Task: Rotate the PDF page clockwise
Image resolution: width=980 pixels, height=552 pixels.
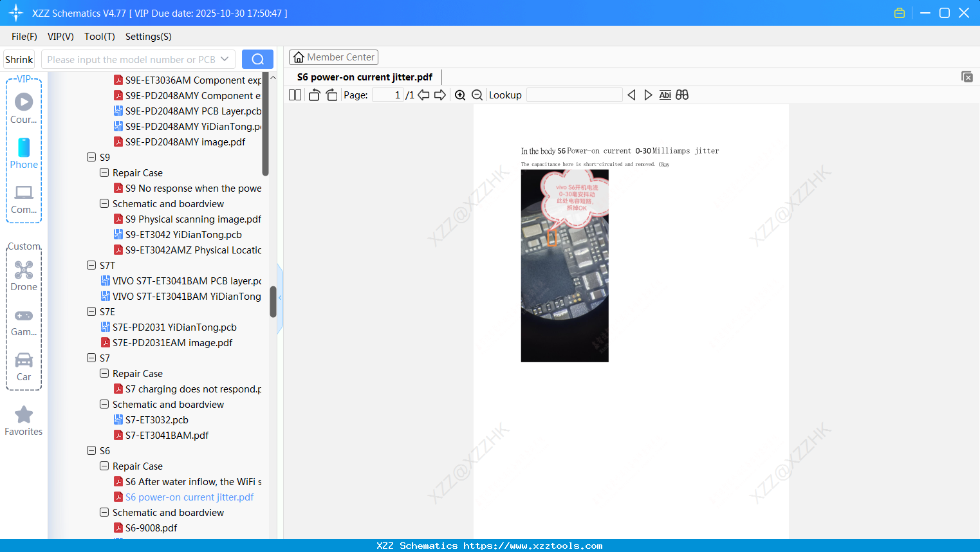Action: click(x=331, y=95)
